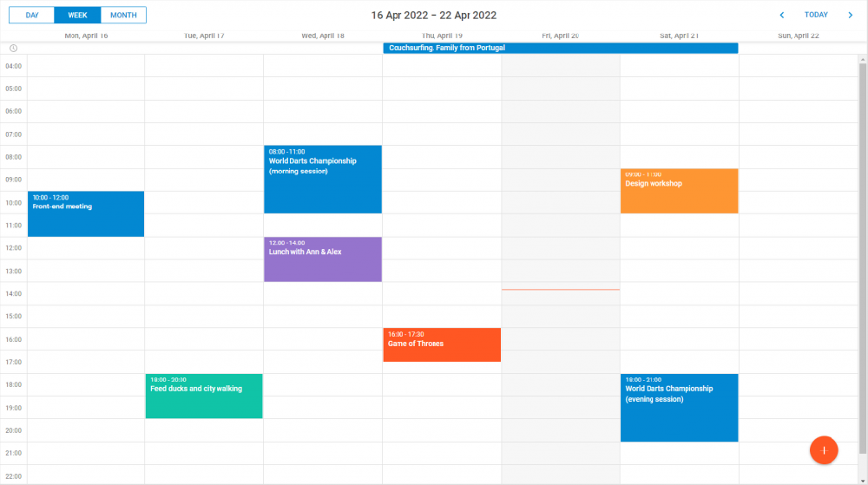Select the Sun, April 22 column header
The width and height of the screenshot is (868, 485).
pyautogui.click(x=799, y=36)
